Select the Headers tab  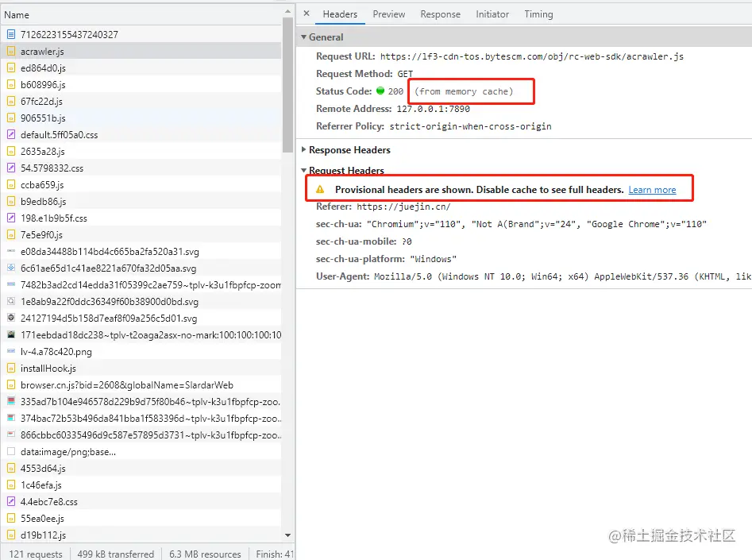point(340,14)
